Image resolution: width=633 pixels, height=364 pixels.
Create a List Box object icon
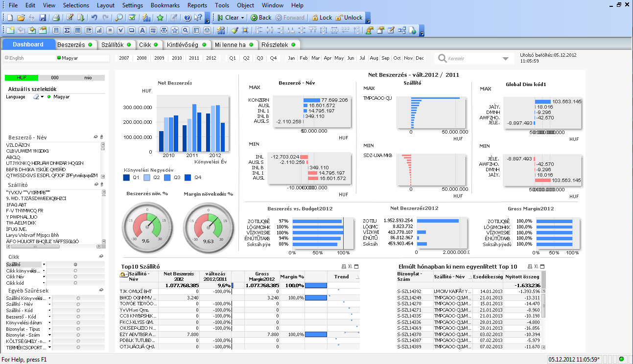(x=56, y=30)
